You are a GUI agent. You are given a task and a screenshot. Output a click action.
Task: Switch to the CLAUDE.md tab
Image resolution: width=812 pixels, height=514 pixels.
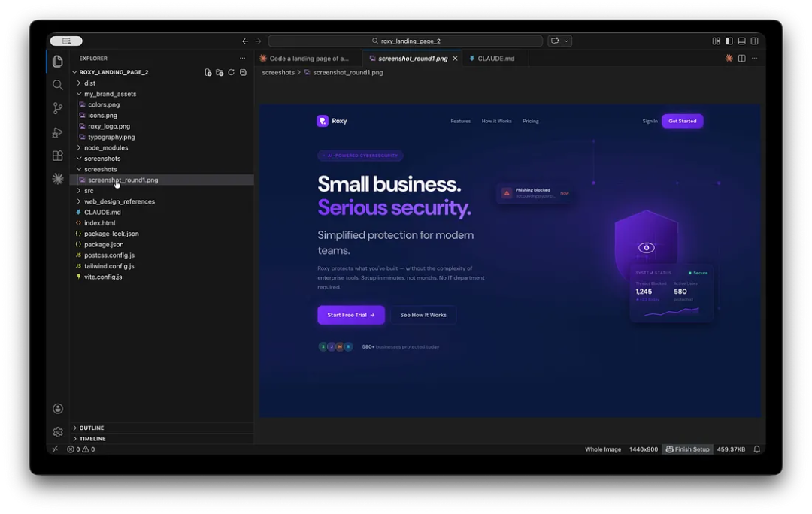495,59
